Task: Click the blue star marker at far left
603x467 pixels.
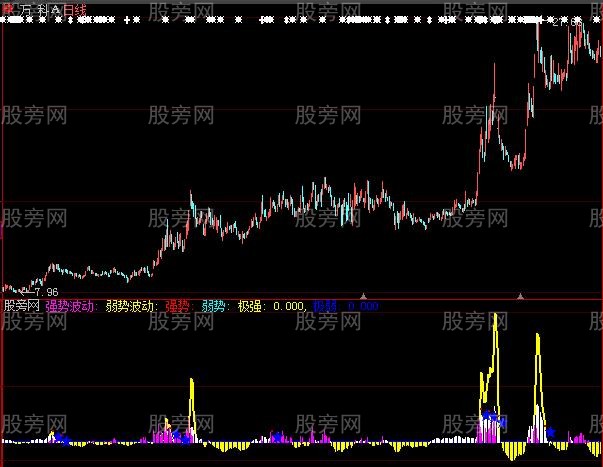Action: (x=58, y=437)
